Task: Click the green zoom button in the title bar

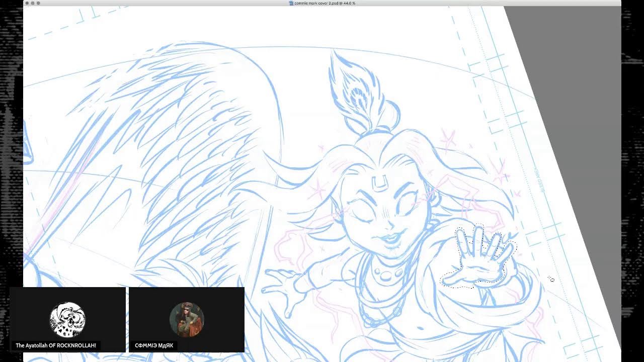Action: coord(39,3)
